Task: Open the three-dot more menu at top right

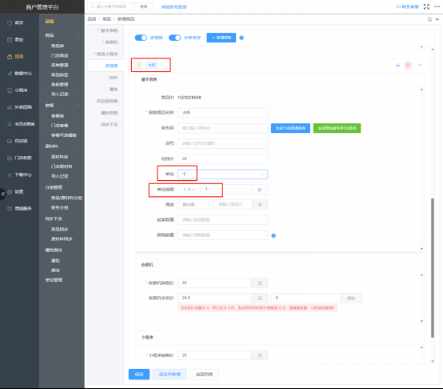Action: pos(437,6)
